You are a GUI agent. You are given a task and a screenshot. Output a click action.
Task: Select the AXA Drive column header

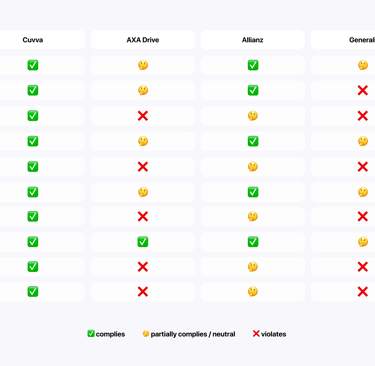pyautogui.click(x=143, y=40)
